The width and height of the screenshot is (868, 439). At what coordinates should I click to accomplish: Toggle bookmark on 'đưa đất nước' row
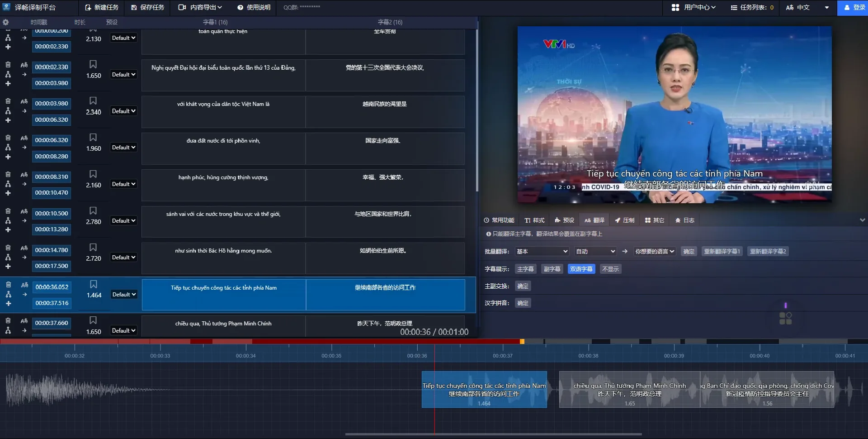coord(93,137)
